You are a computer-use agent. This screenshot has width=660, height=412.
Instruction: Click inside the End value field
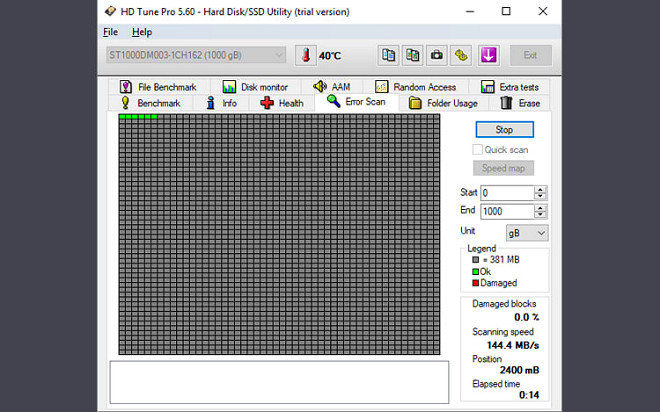pyautogui.click(x=505, y=211)
